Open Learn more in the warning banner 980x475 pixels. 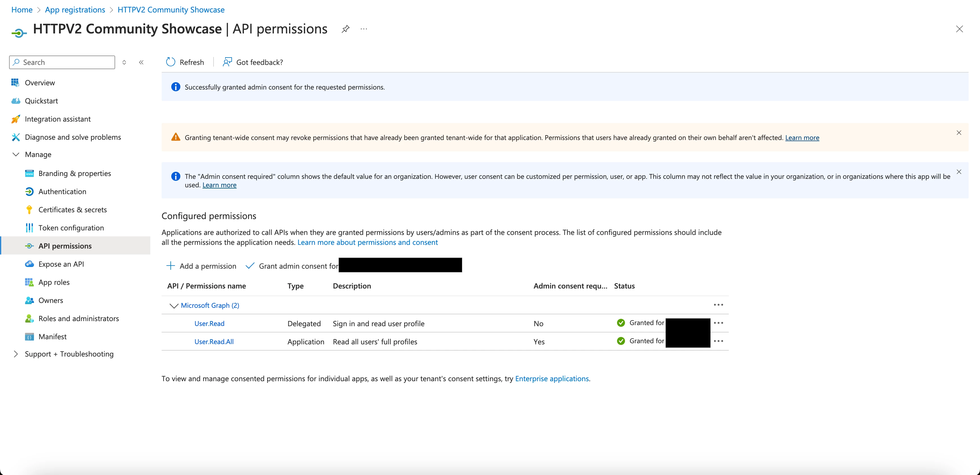pyautogui.click(x=802, y=138)
